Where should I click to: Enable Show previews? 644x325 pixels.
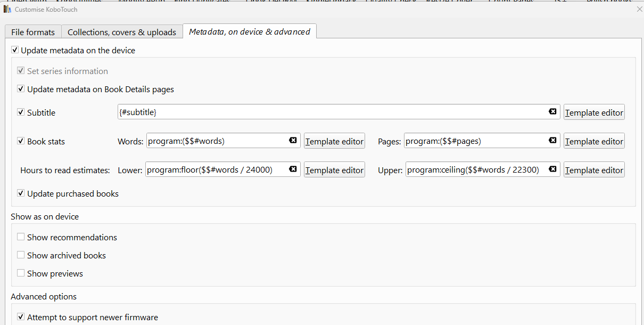21,273
